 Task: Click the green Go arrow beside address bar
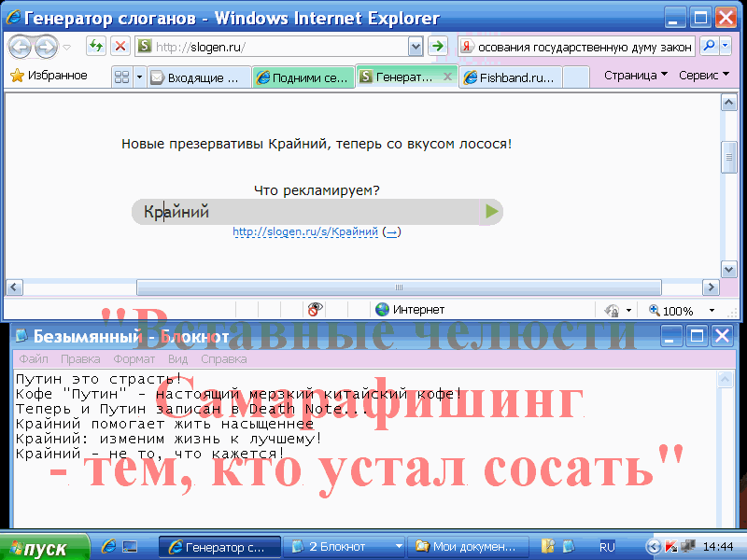tap(438, 47)
